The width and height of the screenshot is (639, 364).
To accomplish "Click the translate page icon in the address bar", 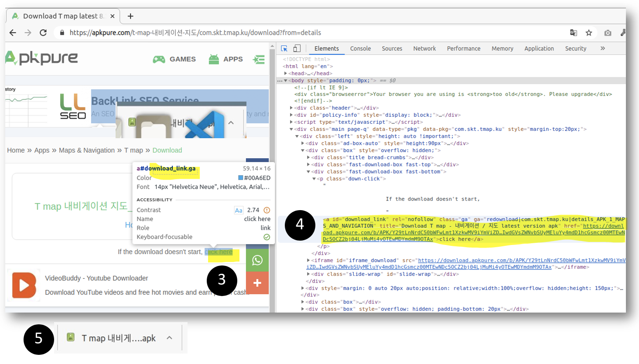I will coord(574,33).
